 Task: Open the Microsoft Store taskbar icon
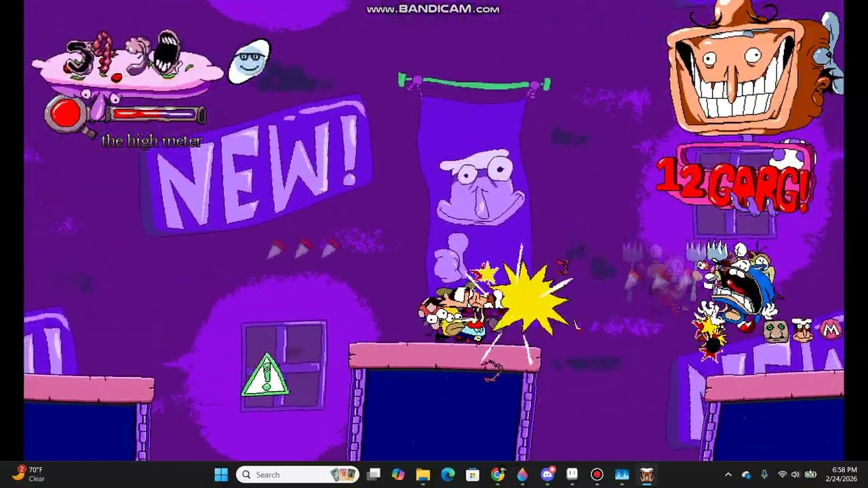click(x=473, y=474)
